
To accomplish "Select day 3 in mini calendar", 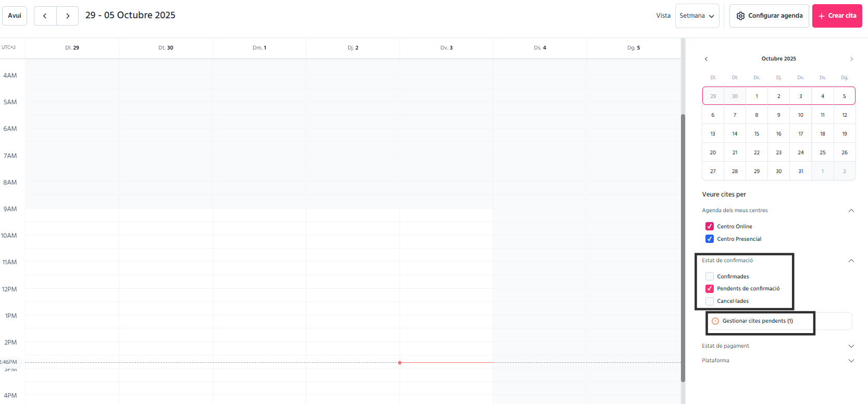I will pos(801,96).
